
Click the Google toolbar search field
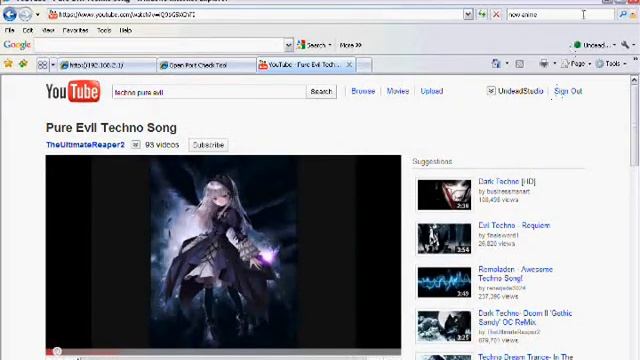(x=159, y=45)
